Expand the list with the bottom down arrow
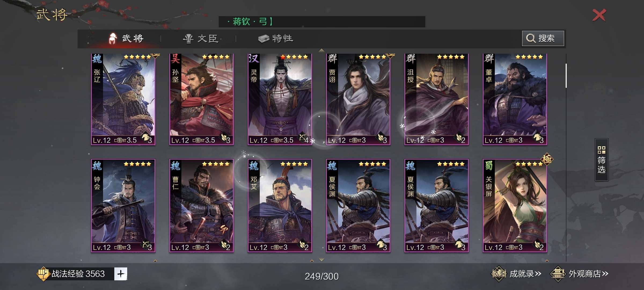644x290 pixels. [x=321, y=260]
